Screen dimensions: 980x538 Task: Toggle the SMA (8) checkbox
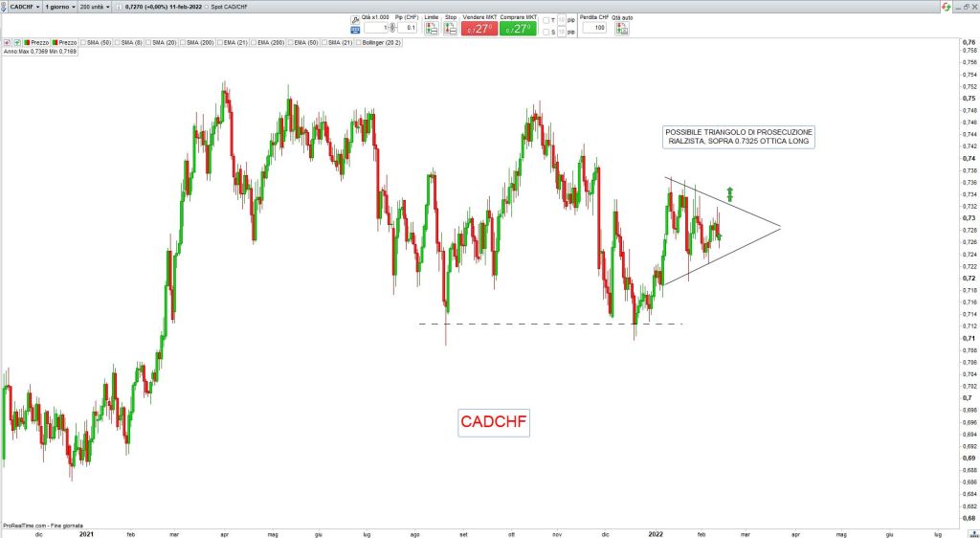[117, 42]
